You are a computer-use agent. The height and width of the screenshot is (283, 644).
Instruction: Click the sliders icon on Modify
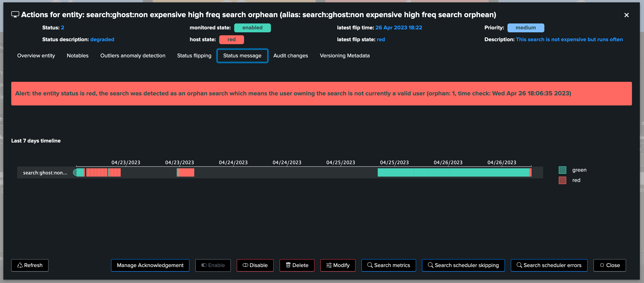(329, 265)
